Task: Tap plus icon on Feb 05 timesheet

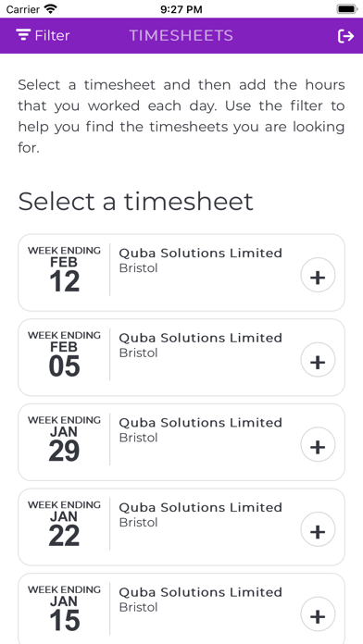Action: pyautogui.click(x=318, y=360)
